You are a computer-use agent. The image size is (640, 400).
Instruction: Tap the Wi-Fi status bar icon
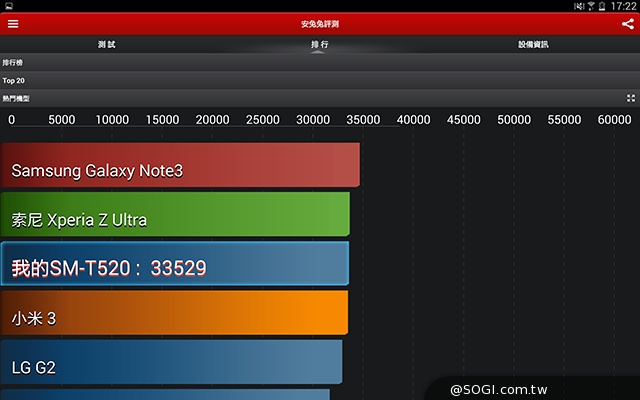click(x=591, y=6)
